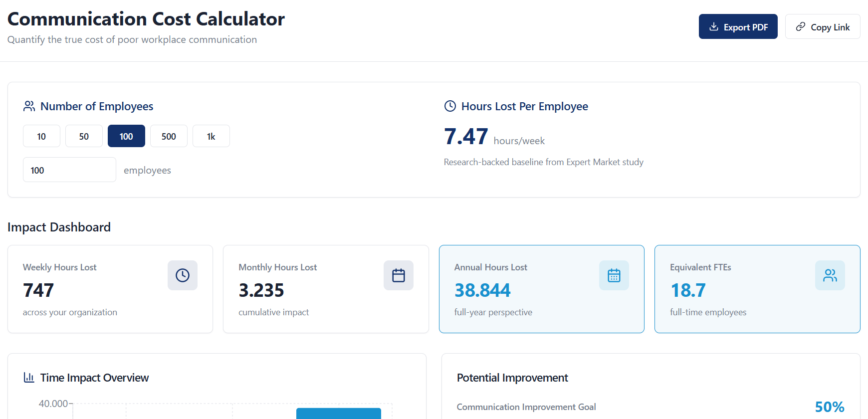This screenshot has width=868, height=419.
Task: Click the Copy Link button
Action: click(823, 26)
